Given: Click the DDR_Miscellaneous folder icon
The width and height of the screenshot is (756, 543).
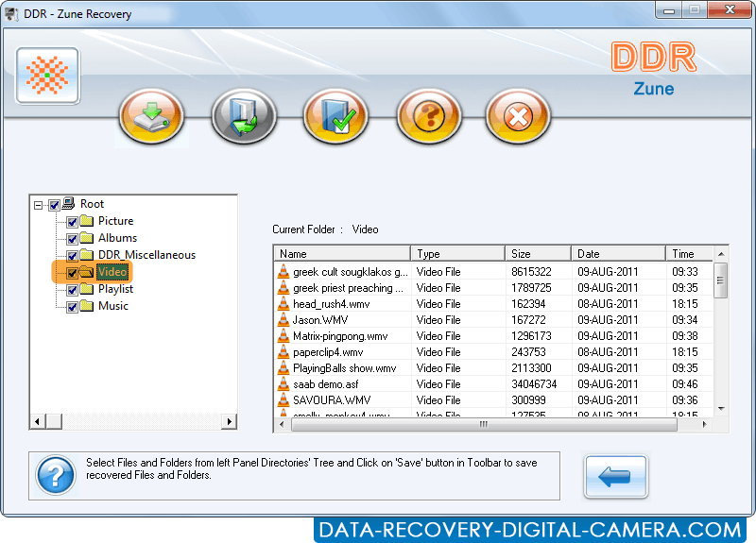Looking at the screenshot, I should (87, 254).
